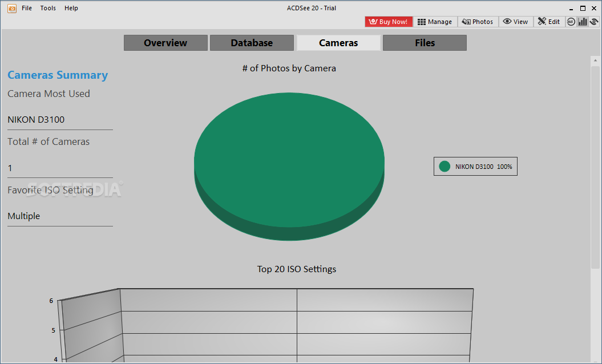This screenshot has height=364, width=602.
Task: Switch to View mode
Action: [x=516, y=22]
